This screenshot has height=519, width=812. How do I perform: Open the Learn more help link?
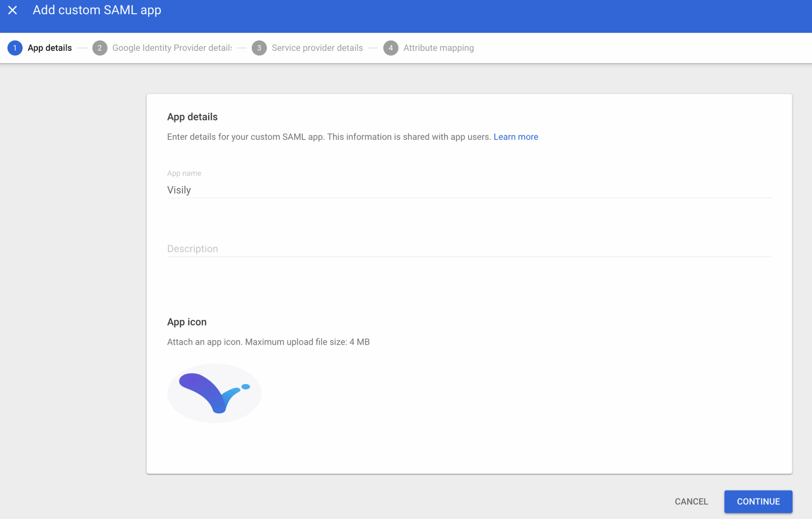[516, 136]
